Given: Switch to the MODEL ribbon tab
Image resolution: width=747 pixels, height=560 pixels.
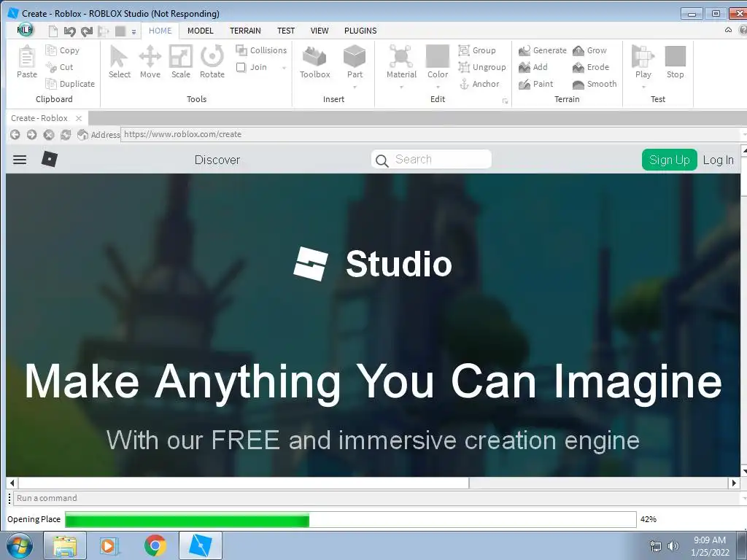Looking at the screenshot, I should click(x=200, y=31).
